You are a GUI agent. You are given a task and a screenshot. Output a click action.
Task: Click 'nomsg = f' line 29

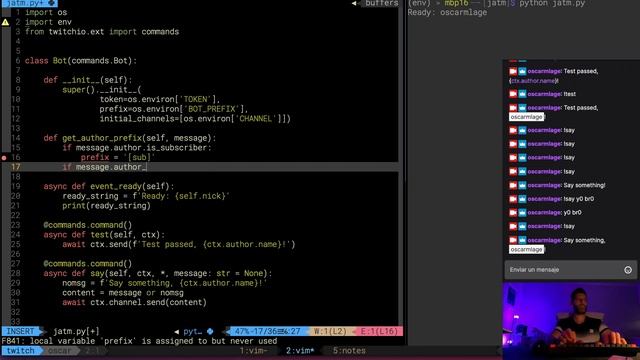pyautogui.click(x=164, y=283)
